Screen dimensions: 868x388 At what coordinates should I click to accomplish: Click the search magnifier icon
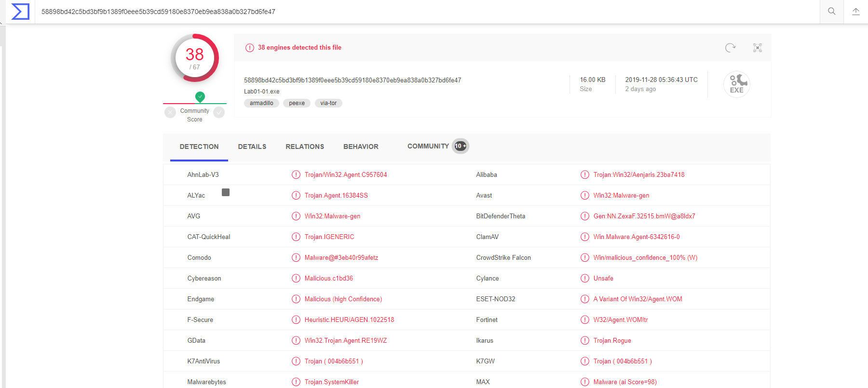[832, 12]
